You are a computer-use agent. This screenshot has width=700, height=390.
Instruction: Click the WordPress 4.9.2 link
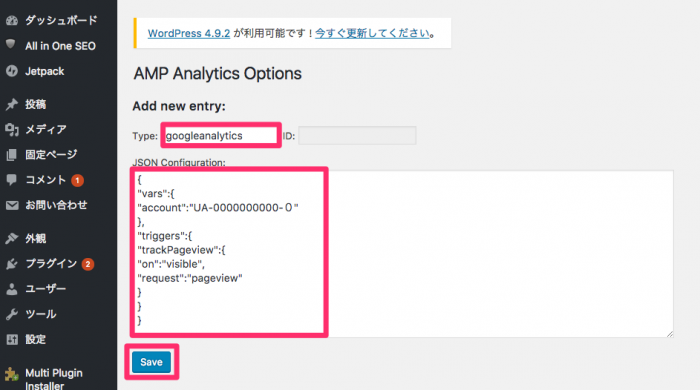click(189, 33)
